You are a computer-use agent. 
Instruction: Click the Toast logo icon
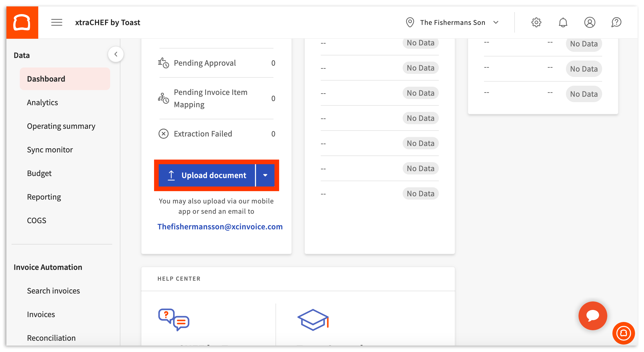click(x=22, y=22)
